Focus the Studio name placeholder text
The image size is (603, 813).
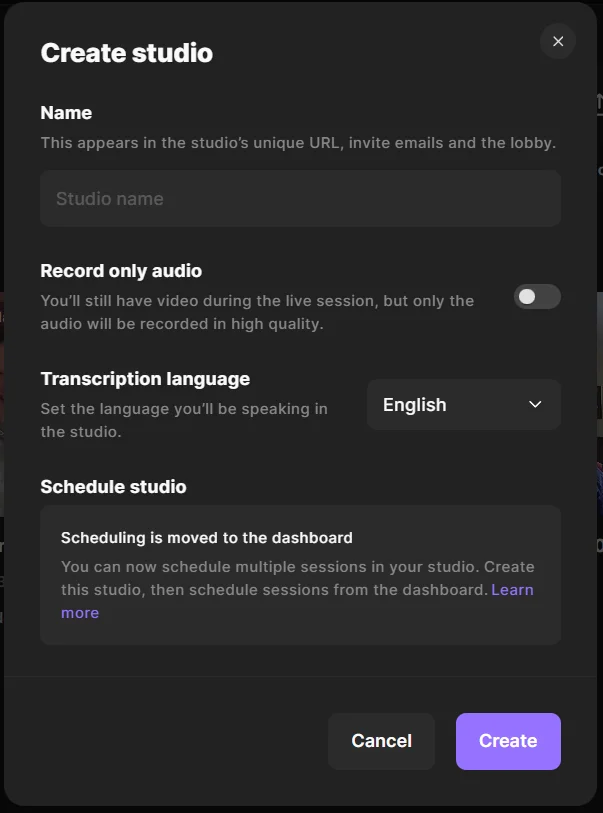[x=110, y=198]
